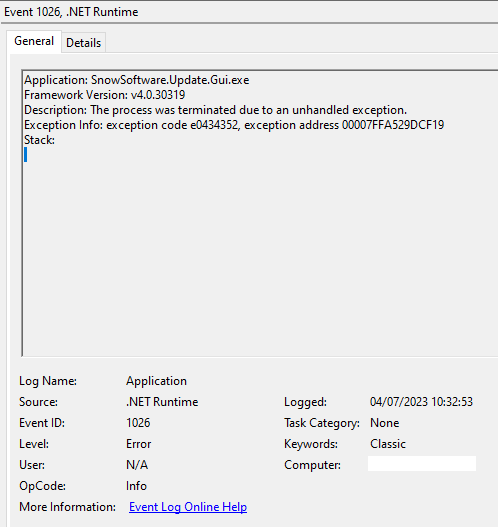Click the User value N/A
Viewport: 498px width, 527px height.
pyautogui.click(x=137, y=465)
